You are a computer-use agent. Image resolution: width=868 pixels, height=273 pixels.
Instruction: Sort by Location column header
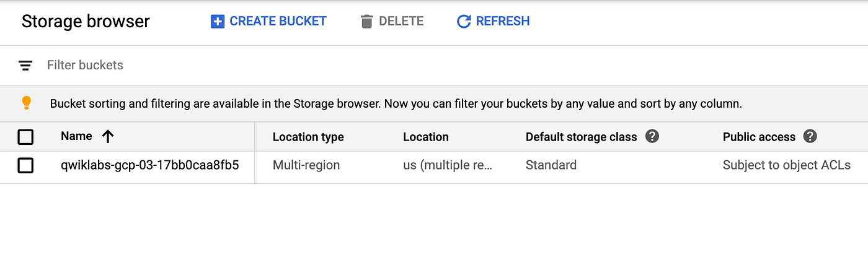(x=426, y=137)
